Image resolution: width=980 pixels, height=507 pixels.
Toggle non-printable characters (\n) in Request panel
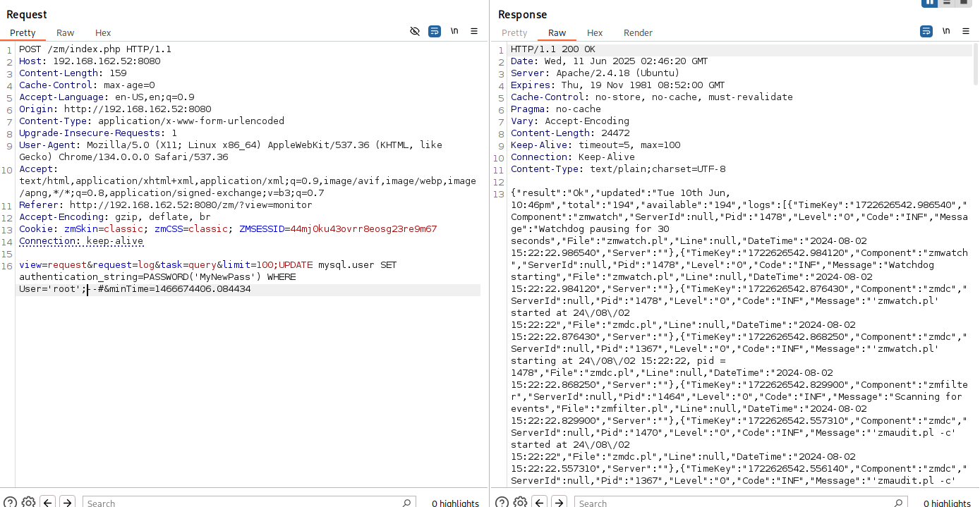click(454, 32)
